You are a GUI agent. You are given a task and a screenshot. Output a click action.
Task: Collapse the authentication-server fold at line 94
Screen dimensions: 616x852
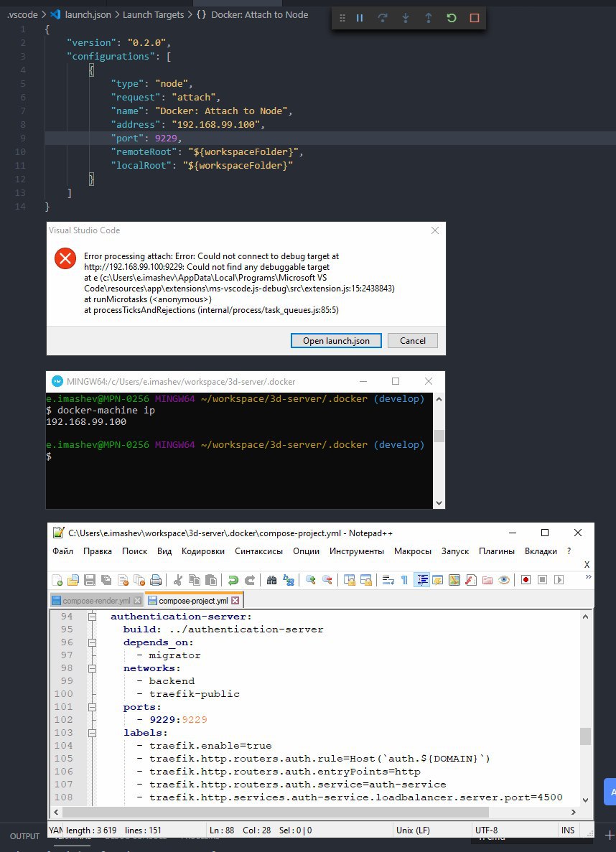[93, 617]
